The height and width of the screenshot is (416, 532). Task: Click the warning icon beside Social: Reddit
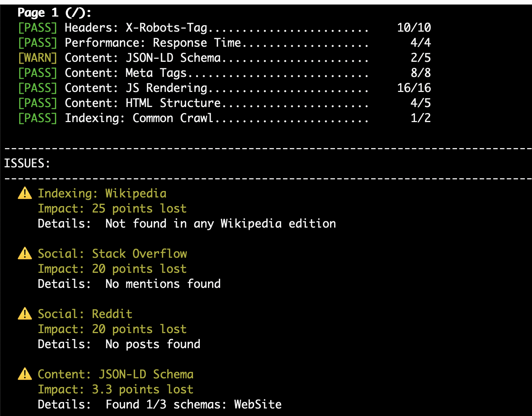(25, 314)
